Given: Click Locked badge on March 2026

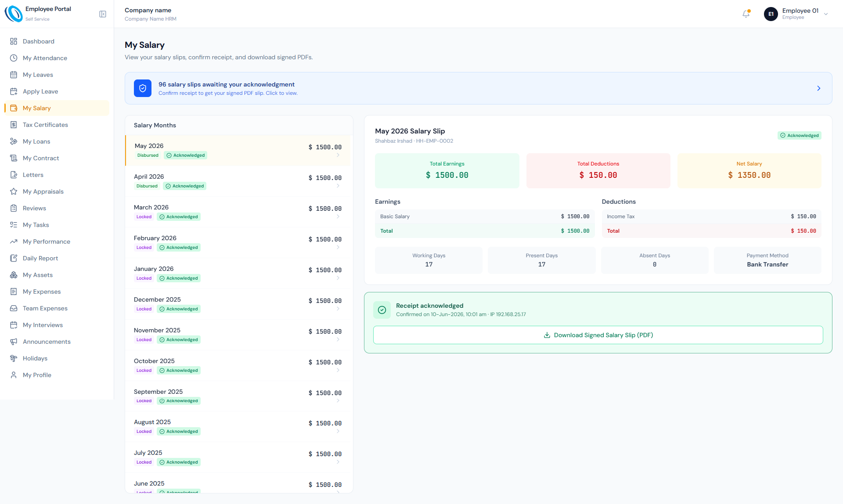Looking at the screenshot, I should [x=144, y=217].
